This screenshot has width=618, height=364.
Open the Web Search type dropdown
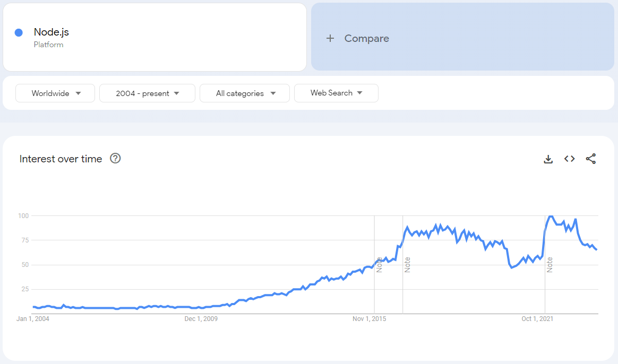336,93
